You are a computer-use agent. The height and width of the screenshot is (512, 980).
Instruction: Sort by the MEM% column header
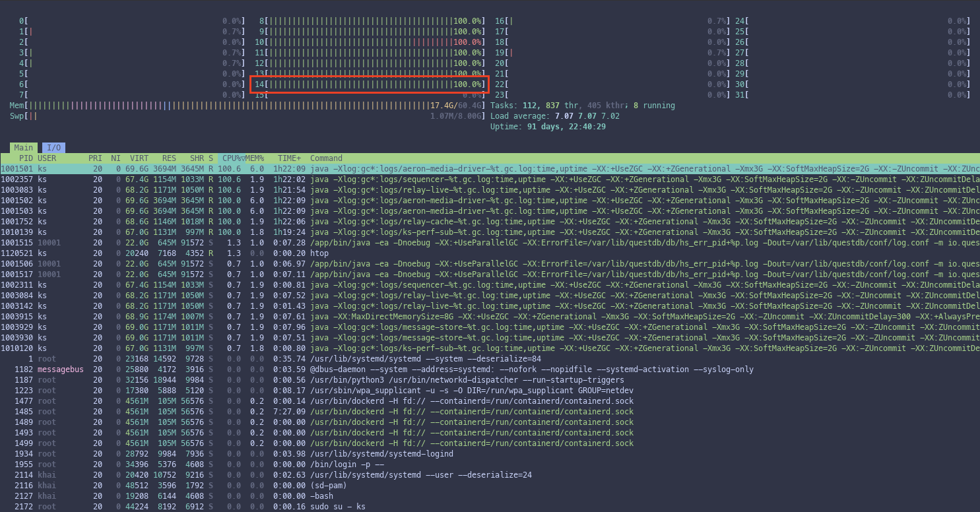point(255,158)
